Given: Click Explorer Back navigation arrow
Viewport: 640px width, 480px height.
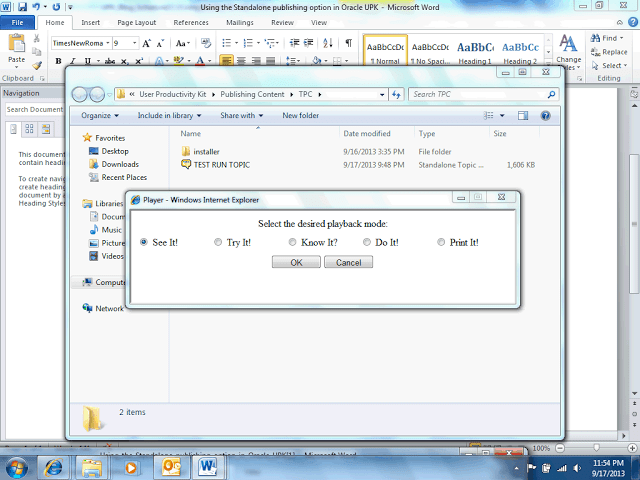Looking at the screenshot, I should [x=80, y=95].
